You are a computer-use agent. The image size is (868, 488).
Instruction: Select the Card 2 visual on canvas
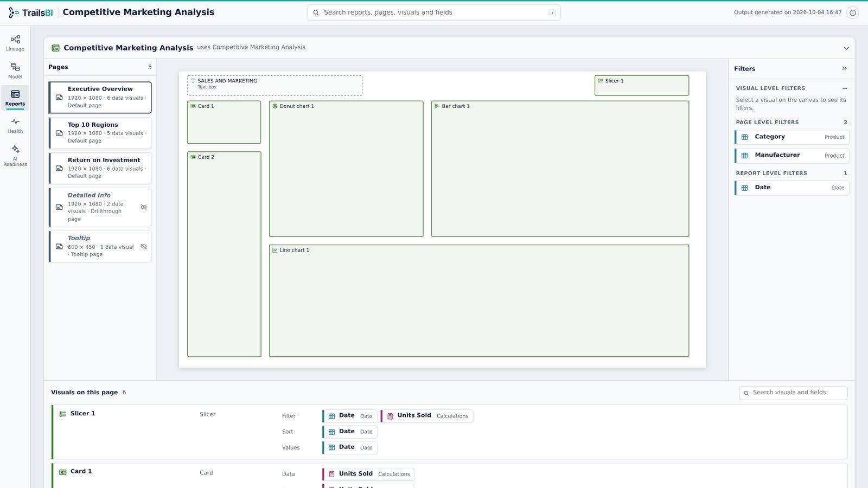coord(224,254)
